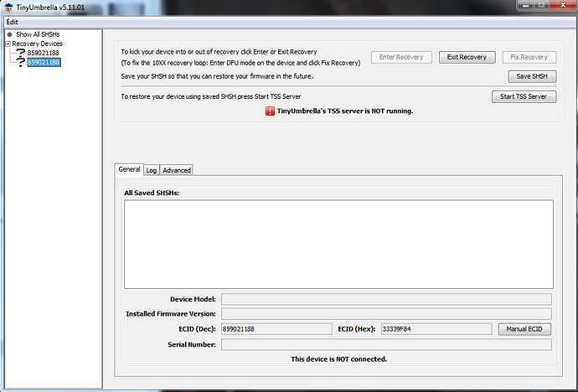Click the '10XX recovery loop' instruction text
This screenshot has width=578, height=392.
pyautogui.click(x=240, y=63)
